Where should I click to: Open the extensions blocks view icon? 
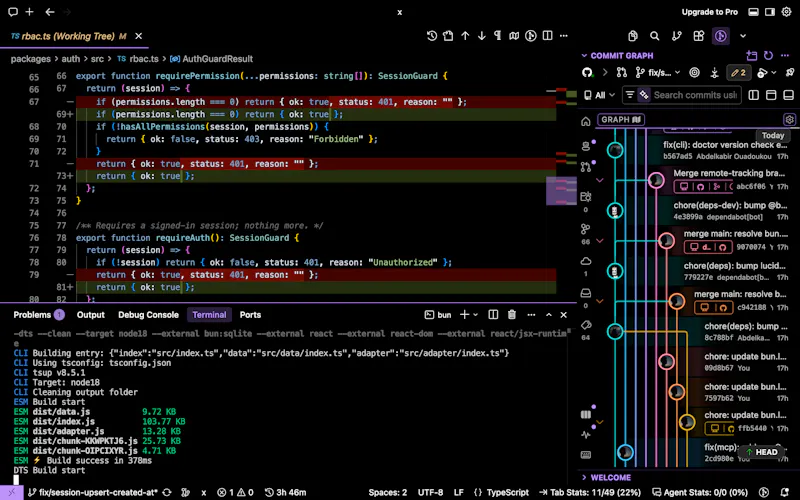698,36
